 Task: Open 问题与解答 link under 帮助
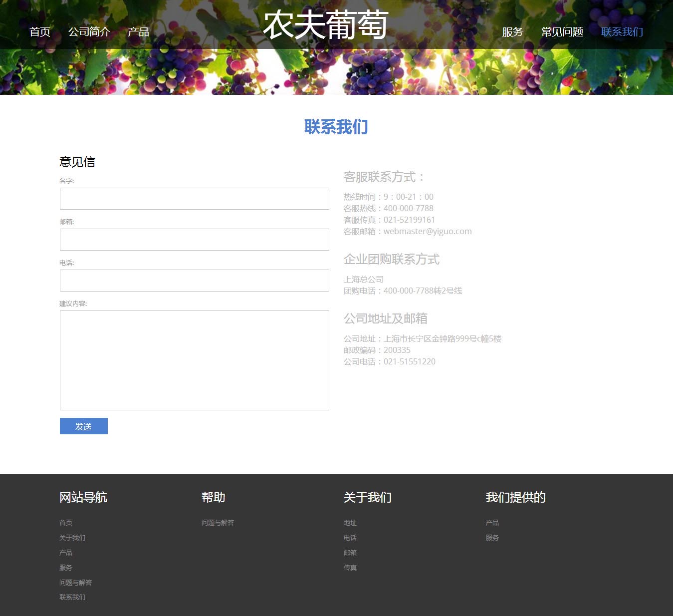pos(218,523)
